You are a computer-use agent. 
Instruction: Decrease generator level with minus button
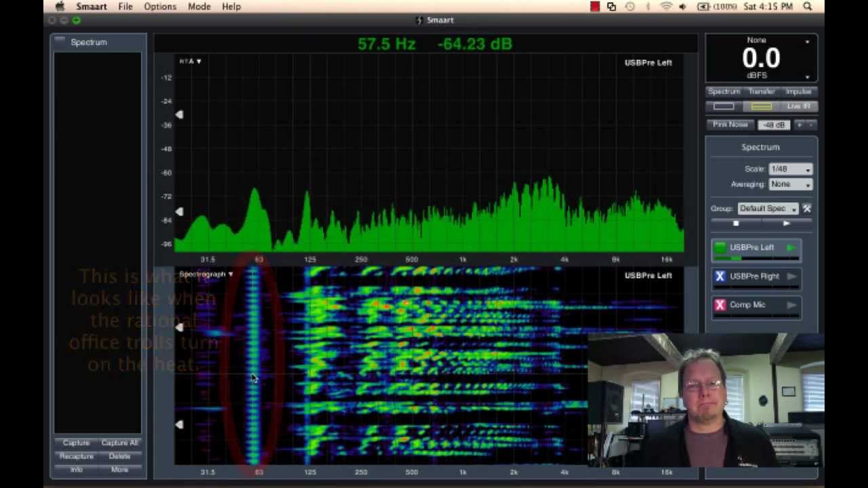click(x=810, y=125)
